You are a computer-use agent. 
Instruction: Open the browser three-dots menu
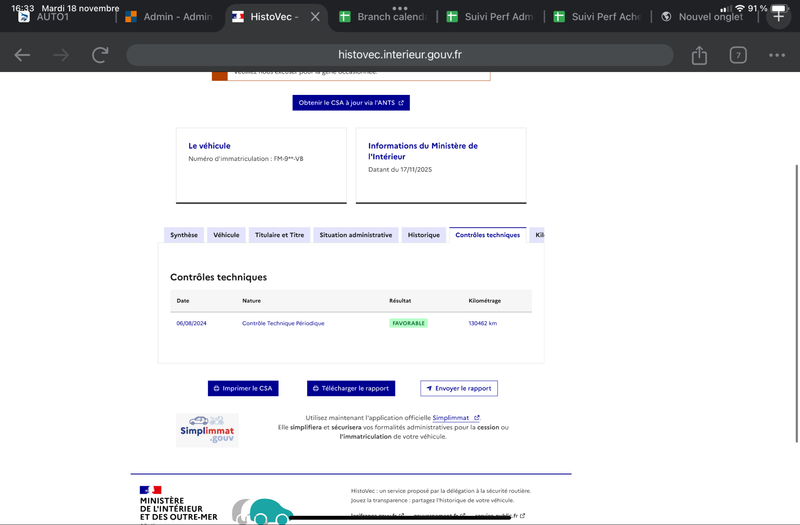(x=777, y=55)
